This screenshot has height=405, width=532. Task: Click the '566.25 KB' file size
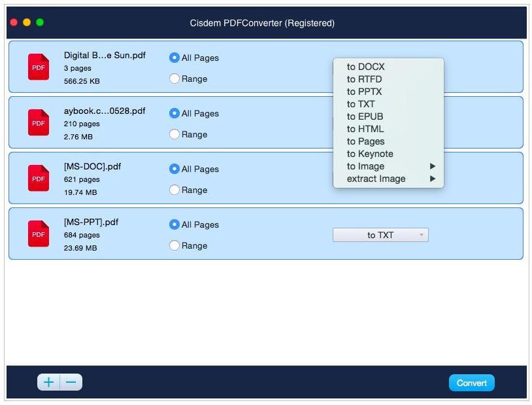point(82,81)
